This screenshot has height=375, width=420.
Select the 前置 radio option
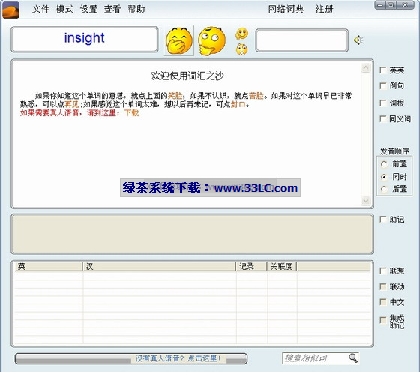384,164
